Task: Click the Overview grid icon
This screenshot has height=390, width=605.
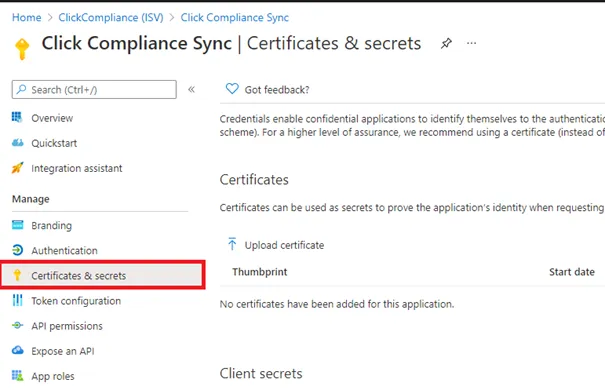Action: (x=17, y=117)
